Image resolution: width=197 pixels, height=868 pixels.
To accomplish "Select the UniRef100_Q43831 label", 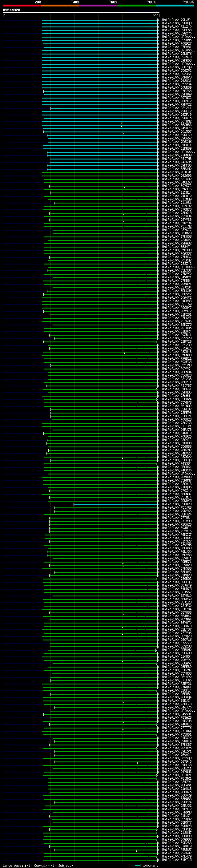I will pos(177,81).
